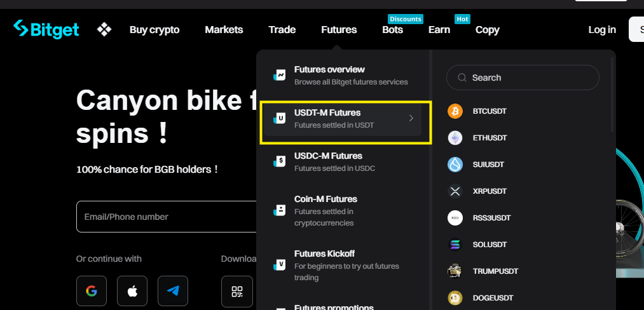Image resolution: width=644 pixels, height=310 pixels.
Task: Select Futures overview menu entry
Action: pyautogui.click(x=343, y=75)
